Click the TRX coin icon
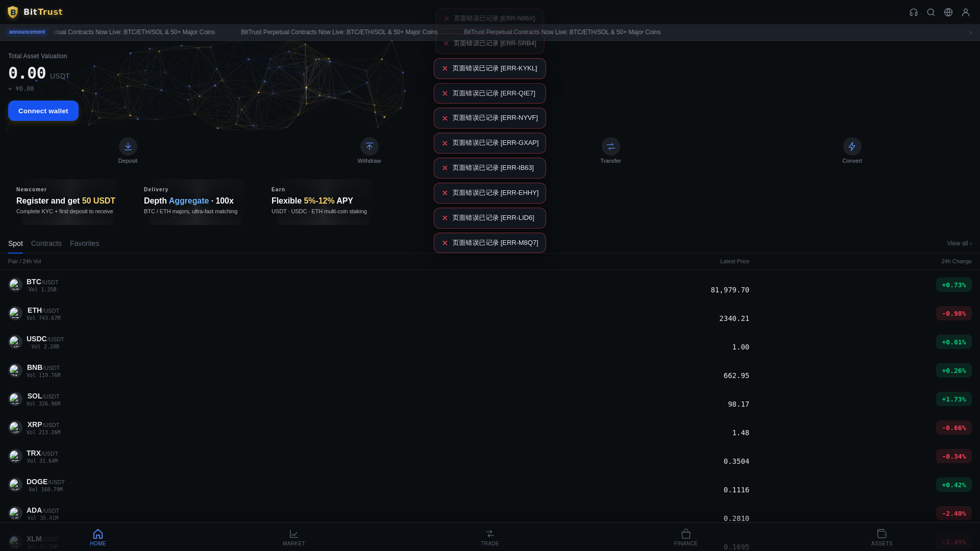The height and width of the screenshot is (551, 980). coord(15,456)
